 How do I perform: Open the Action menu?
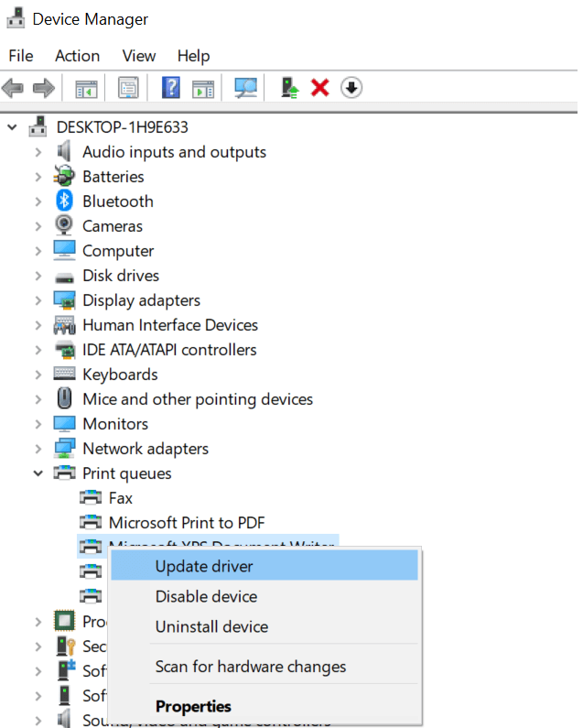(x=77, y=56)
